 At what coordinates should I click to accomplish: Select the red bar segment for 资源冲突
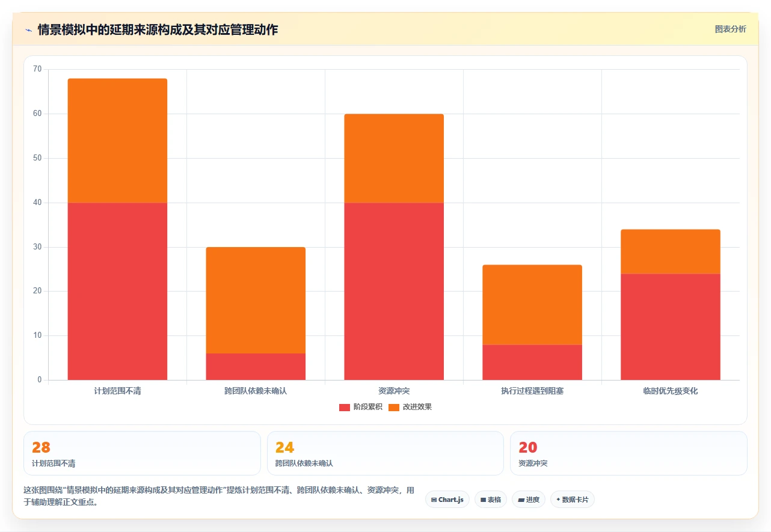tap(394, 292)
